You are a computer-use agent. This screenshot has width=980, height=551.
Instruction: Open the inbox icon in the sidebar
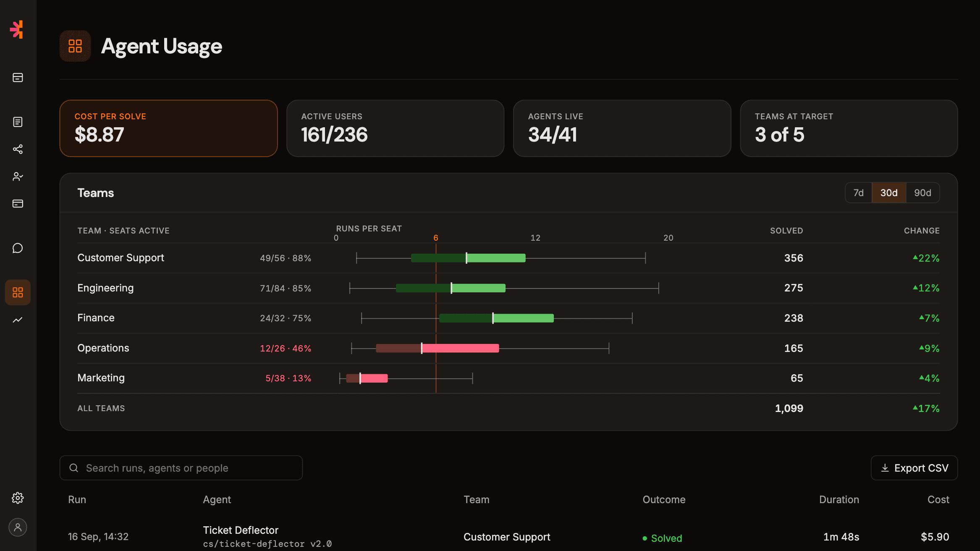pyautogui.click(x=18, y=77)
